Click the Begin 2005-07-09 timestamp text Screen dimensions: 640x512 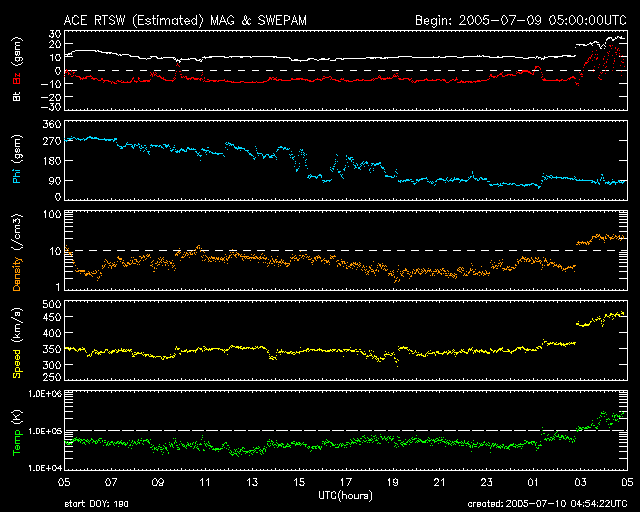[x=521, y=19]
